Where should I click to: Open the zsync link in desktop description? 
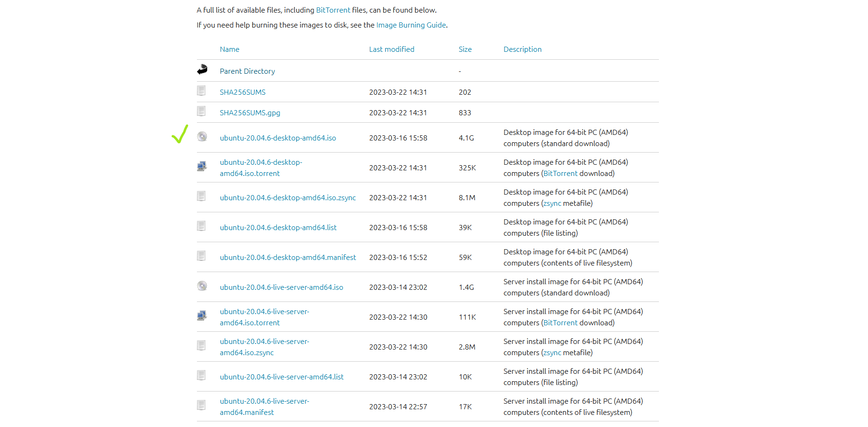[x=552, y=203]
